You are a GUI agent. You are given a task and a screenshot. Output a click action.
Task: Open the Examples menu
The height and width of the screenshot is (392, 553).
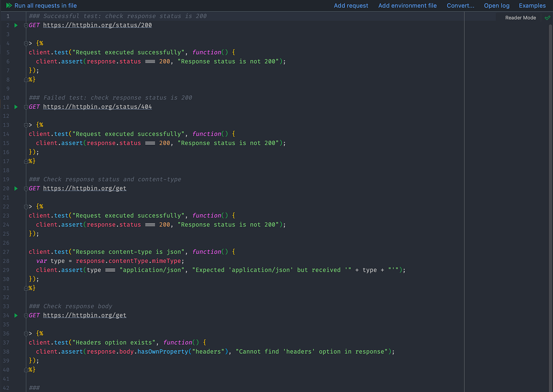pyautogui.click(x=532, y=6)
